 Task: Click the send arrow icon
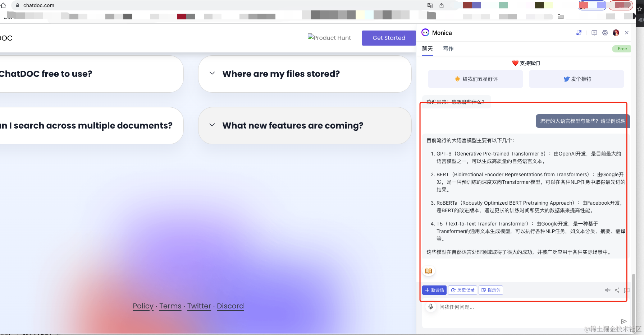624,321
